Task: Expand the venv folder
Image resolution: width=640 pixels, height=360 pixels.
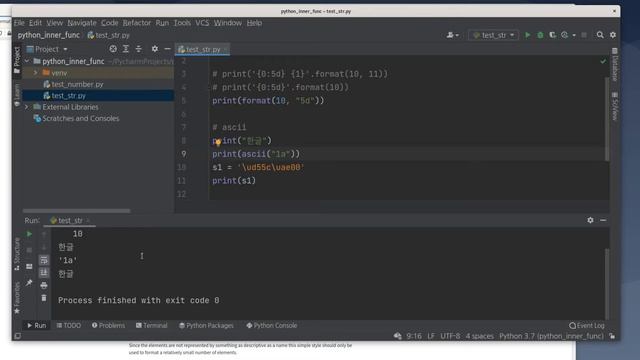Action: point(36,73)
